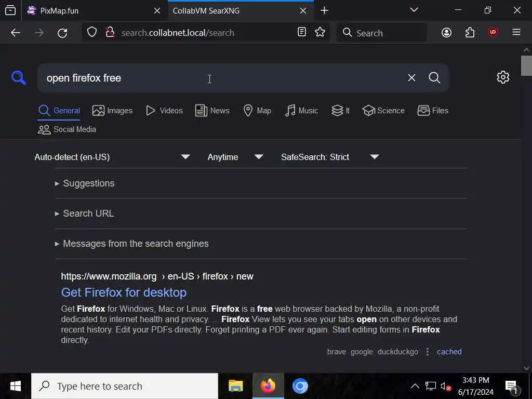This screenshot has height=399, width=532.
Task: Open Firefox View icon in tab bar
Action: tap(10, 10)
